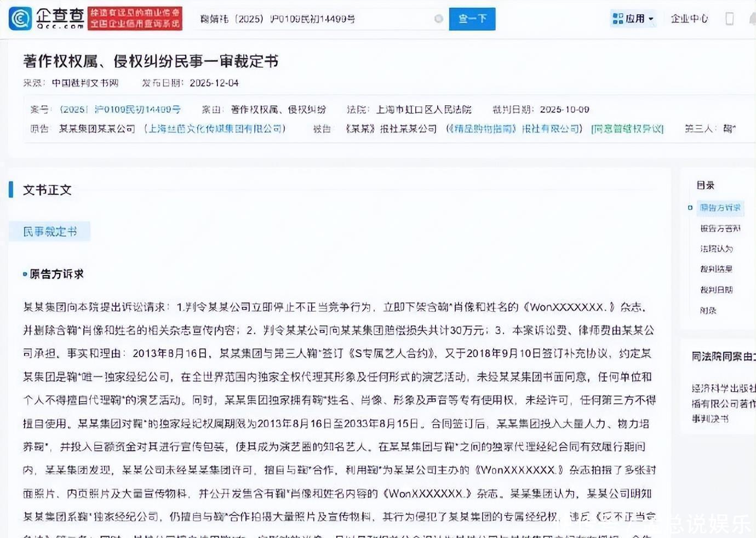Jump to 被告方答辩 in the 目录
756x538 pixels.
point(720,228)
